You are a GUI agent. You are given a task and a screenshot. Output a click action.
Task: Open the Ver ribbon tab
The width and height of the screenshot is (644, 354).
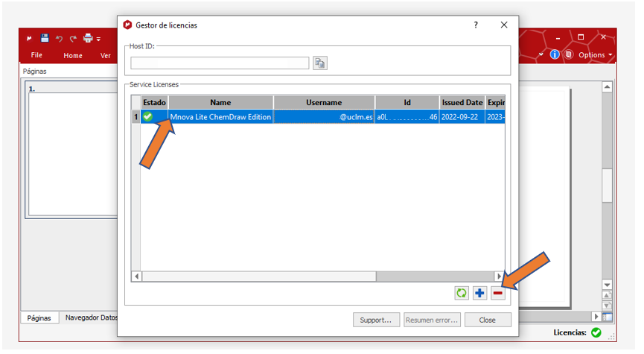[x=106, y=55]
